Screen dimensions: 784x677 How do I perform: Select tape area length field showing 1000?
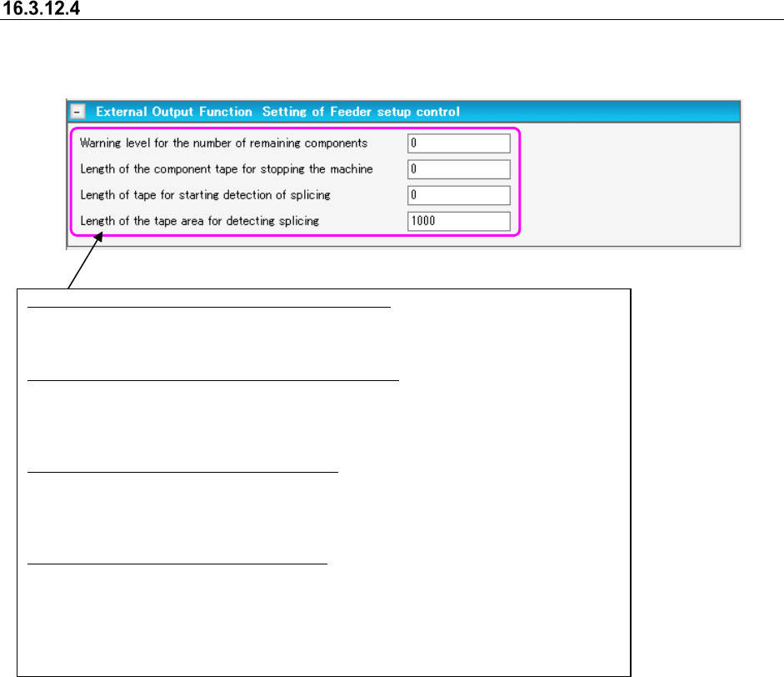458,221
